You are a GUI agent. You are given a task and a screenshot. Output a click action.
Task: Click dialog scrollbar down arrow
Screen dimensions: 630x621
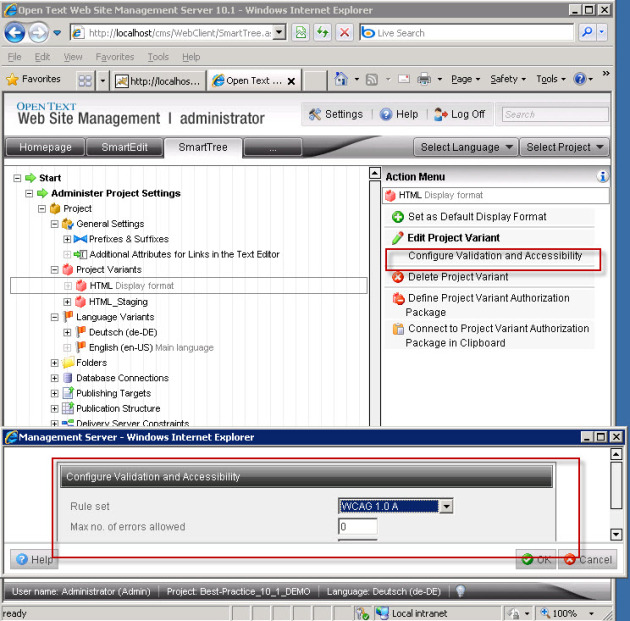tap(616, 534)
